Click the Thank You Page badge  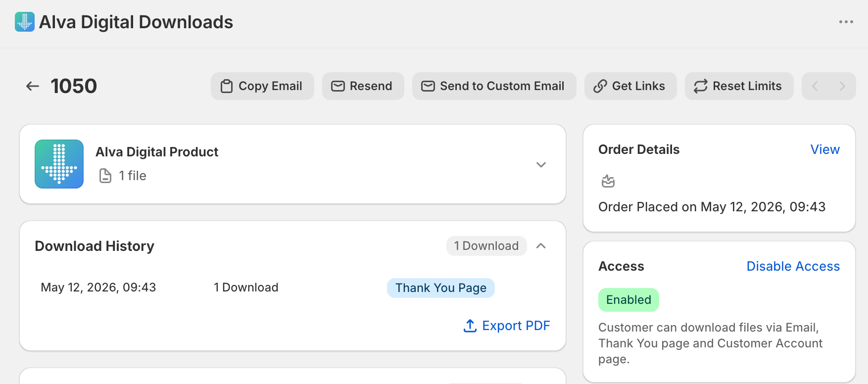(441, 288)
